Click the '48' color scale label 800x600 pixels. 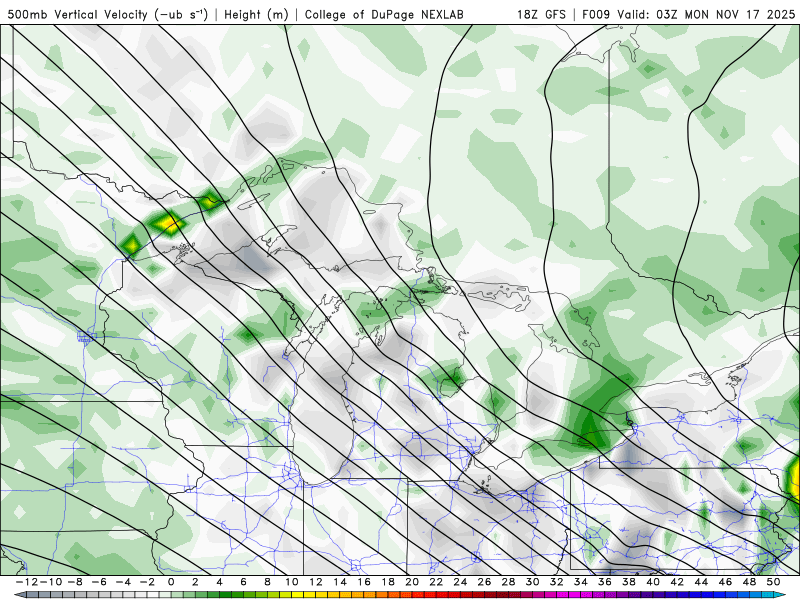749,582
